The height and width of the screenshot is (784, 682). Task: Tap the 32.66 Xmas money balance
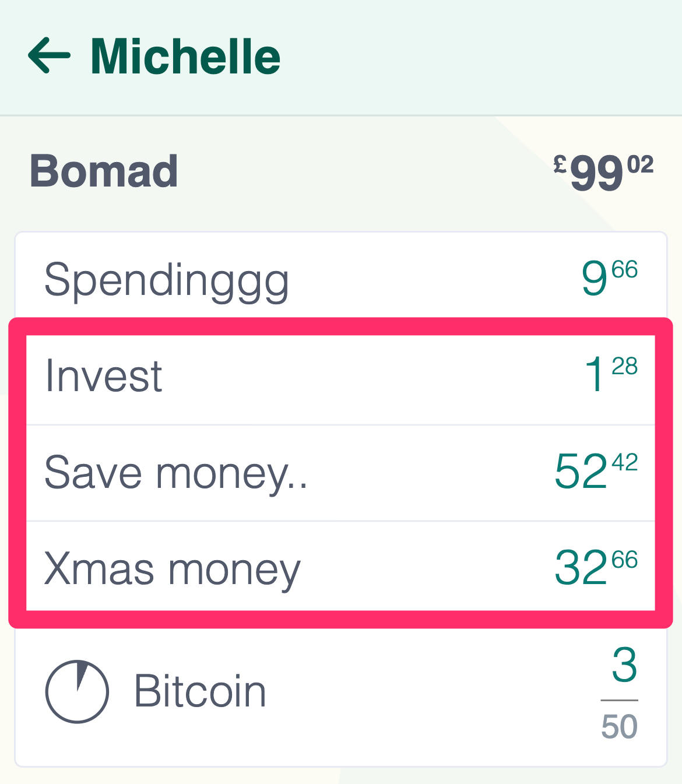(596, 567)
